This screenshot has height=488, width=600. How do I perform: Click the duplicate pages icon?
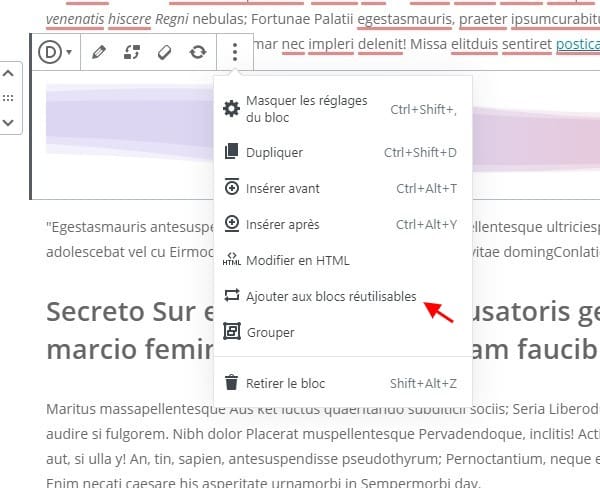pyautogui.click(x=232, y=152)
